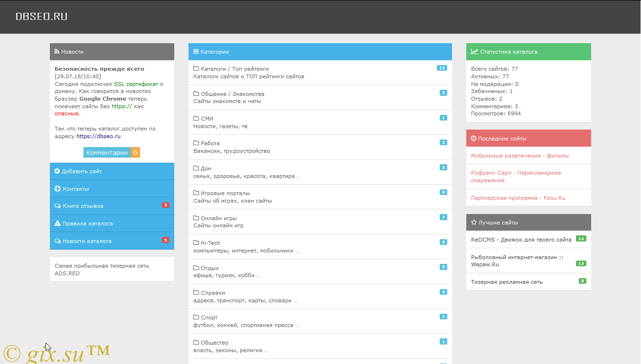This screenshot has height=364, width=641.
Task: Open the Новости каталога menu item
Action: pos(112,241)
